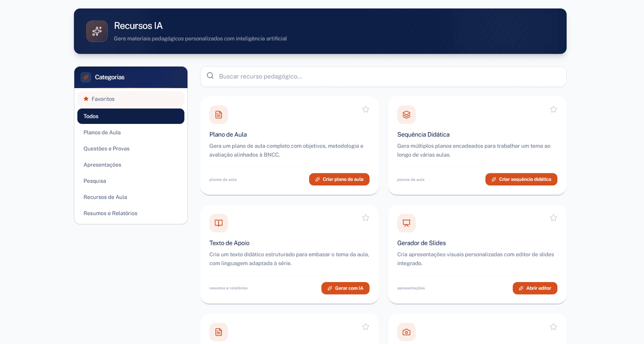Screen dimensions: 644x344
Task: Click the star icon beside Favoritos
Action: 86,99
